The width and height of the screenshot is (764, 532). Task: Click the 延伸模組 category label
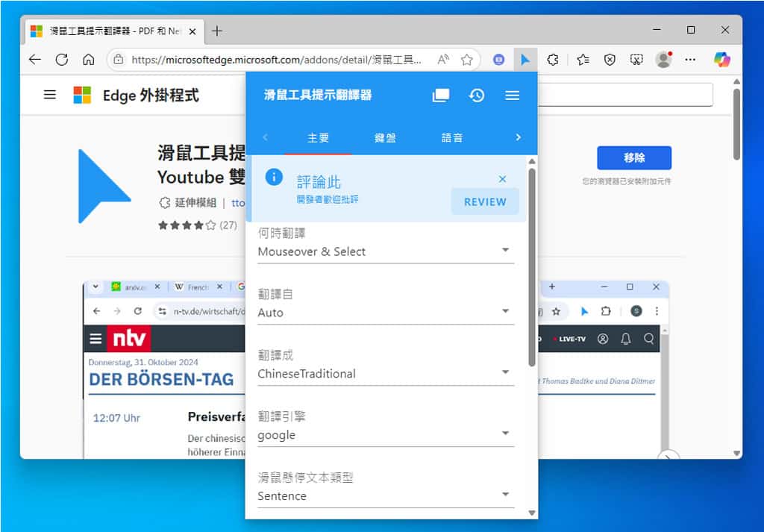coord(195,203)
